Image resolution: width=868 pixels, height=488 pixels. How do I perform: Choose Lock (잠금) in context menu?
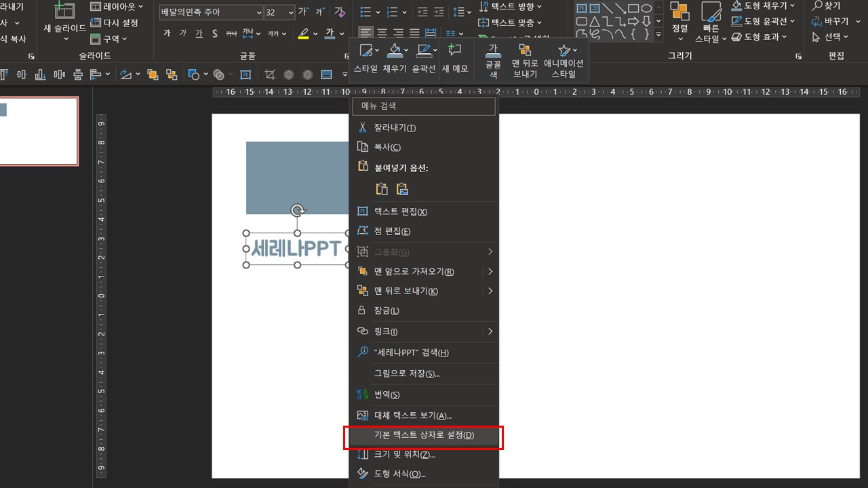(424, 310)
